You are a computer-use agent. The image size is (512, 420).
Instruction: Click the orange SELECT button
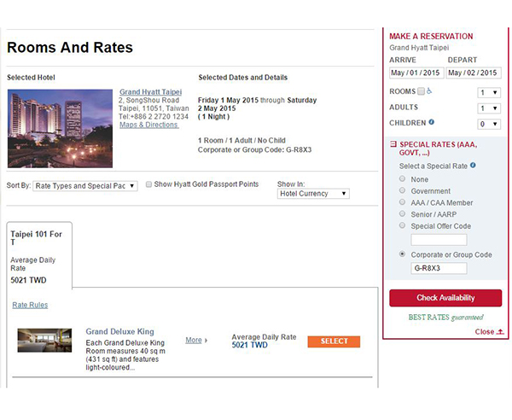tap(334, 341)
